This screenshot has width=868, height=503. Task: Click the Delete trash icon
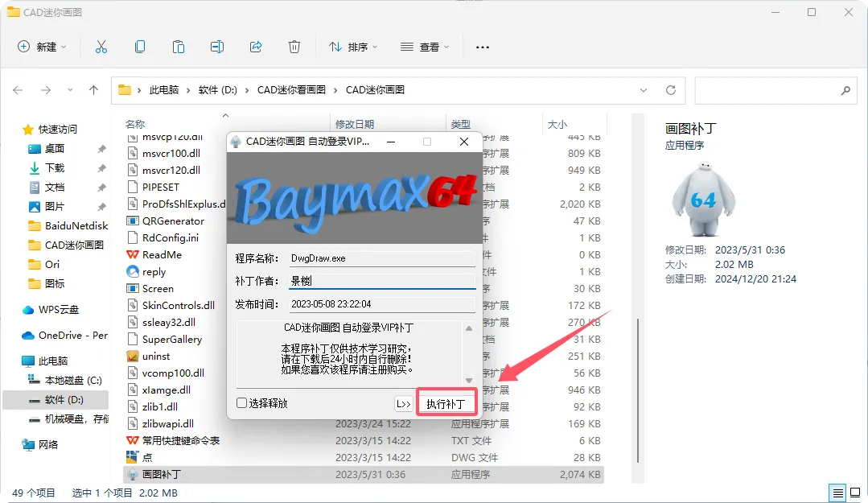pos(294,47)
